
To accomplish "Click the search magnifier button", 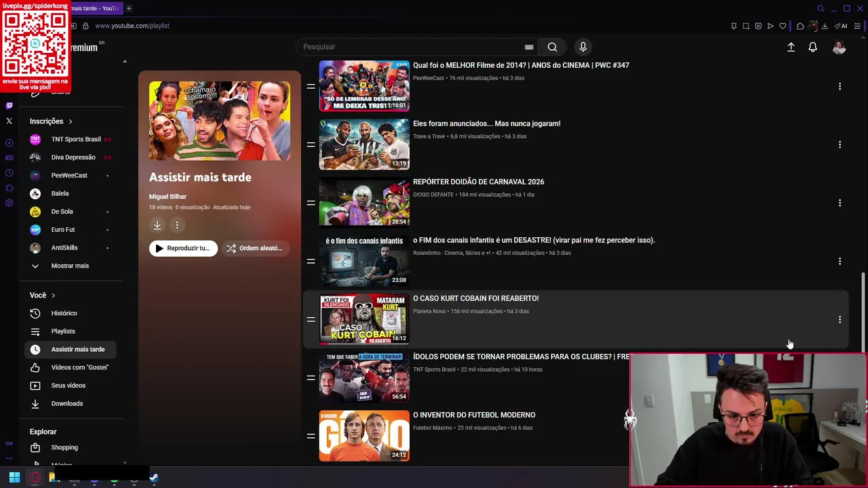I will tap(552, 47).
